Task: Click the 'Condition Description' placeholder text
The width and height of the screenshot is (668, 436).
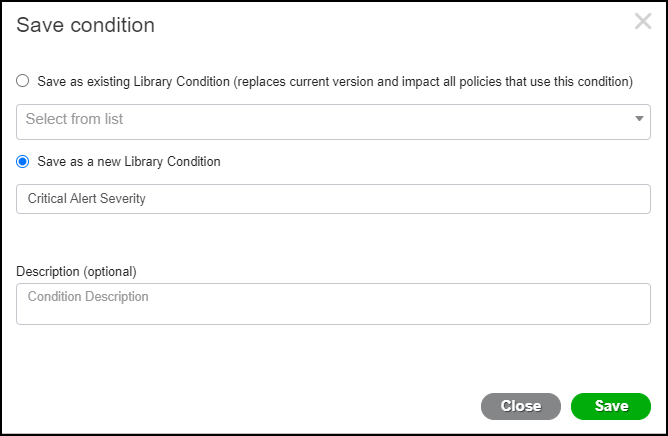Action: (x=88, y=297)
